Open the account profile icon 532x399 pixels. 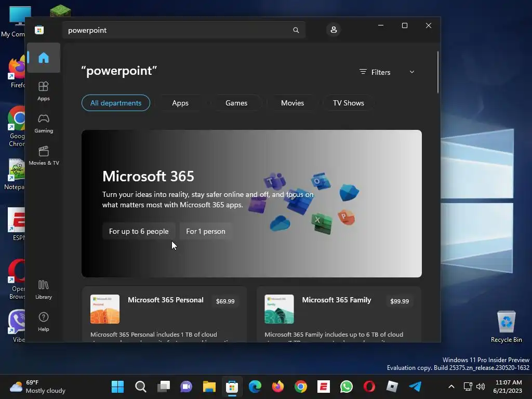(334, 30)
